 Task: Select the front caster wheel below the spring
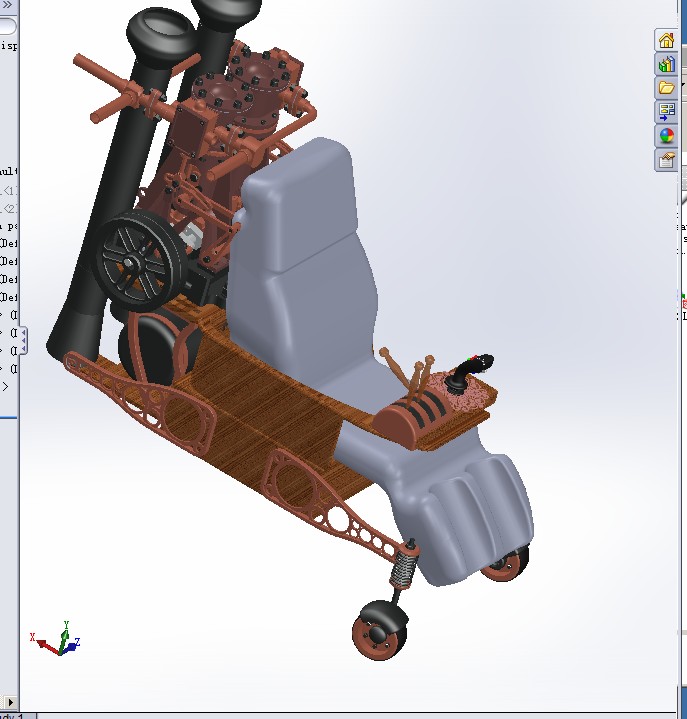click(x=380, y=630)
